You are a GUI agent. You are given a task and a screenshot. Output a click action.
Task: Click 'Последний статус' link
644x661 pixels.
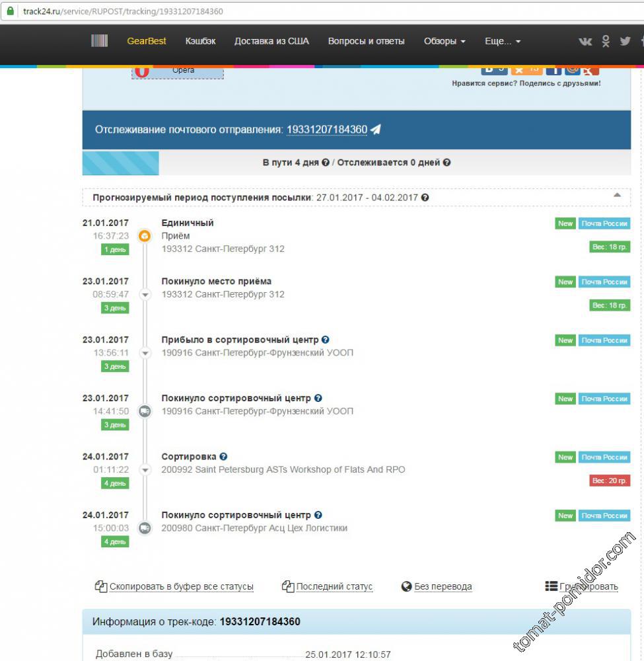[x=334, y=586]
